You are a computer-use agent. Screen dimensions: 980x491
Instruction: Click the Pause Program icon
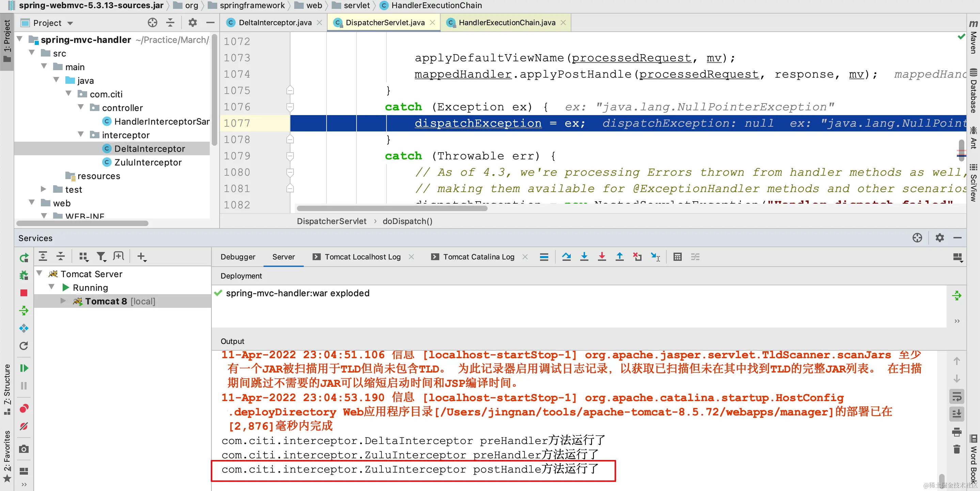tap(23, 386)
